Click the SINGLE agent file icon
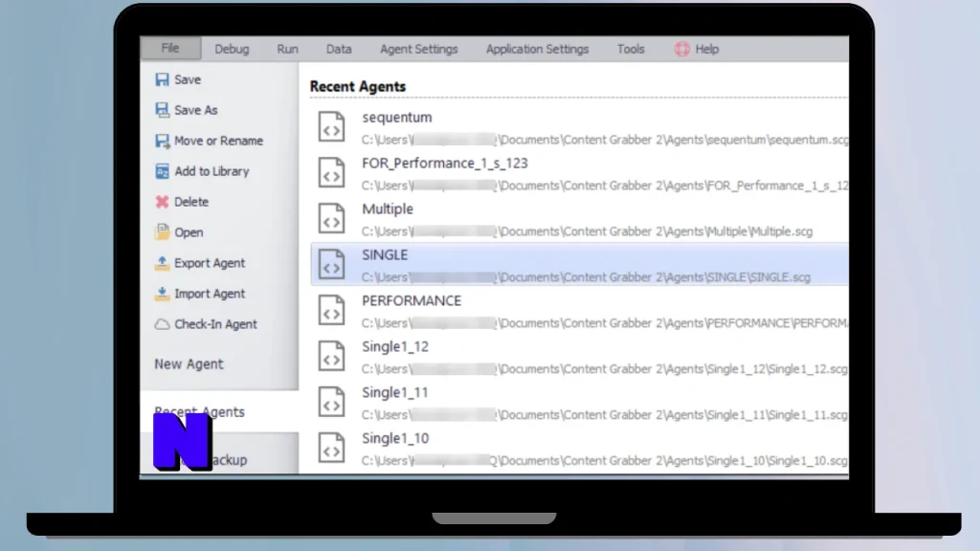The height and width of the screenshot is (551, 980). click(x=331, y=264)
